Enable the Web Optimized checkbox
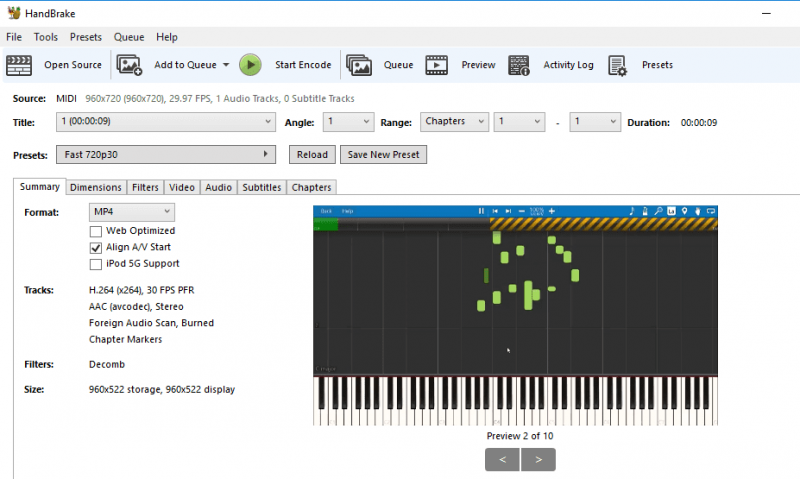Viewport: 800px width, 479px height. [x=95, y=232]
